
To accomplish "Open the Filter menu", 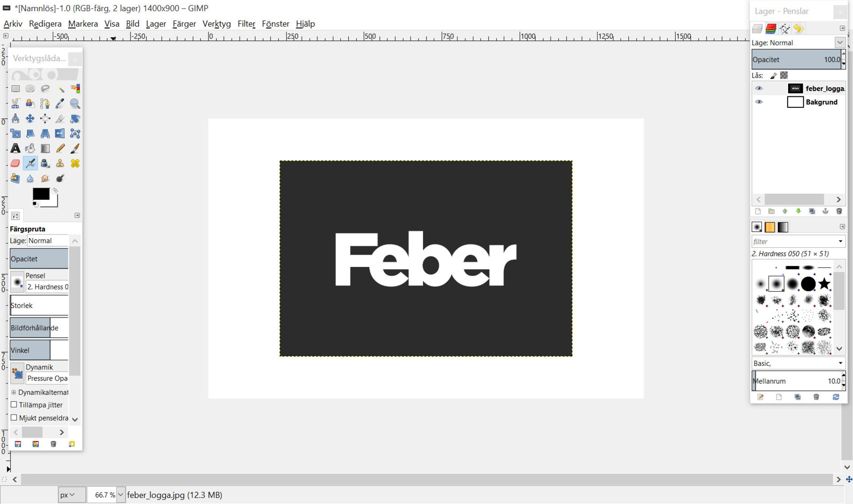I will (246, 24).
